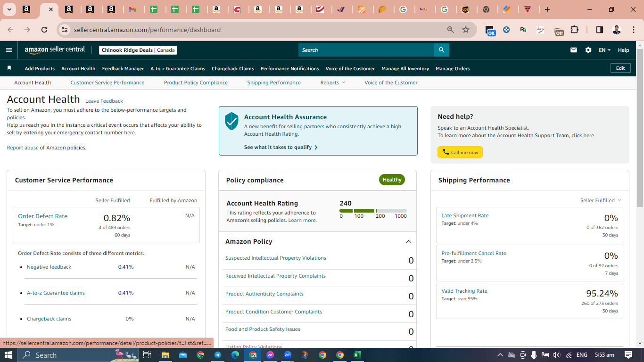Click the Edit button in the navigation bar
The height and width of the screenshot is (362, 644).
(x=620, y=68)
